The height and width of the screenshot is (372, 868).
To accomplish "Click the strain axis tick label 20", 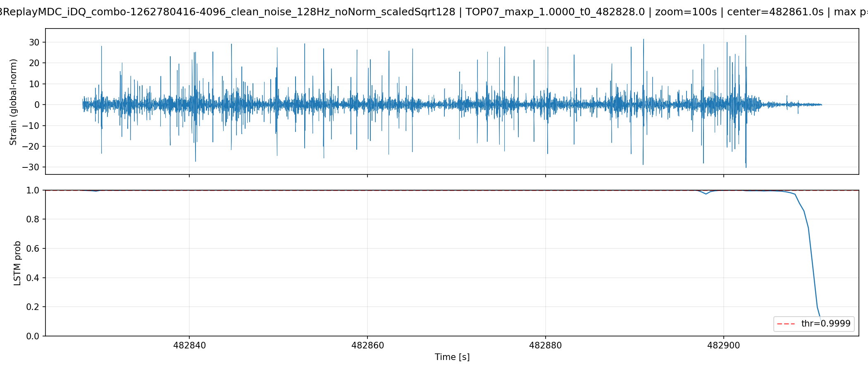I will tap(34, 63).
